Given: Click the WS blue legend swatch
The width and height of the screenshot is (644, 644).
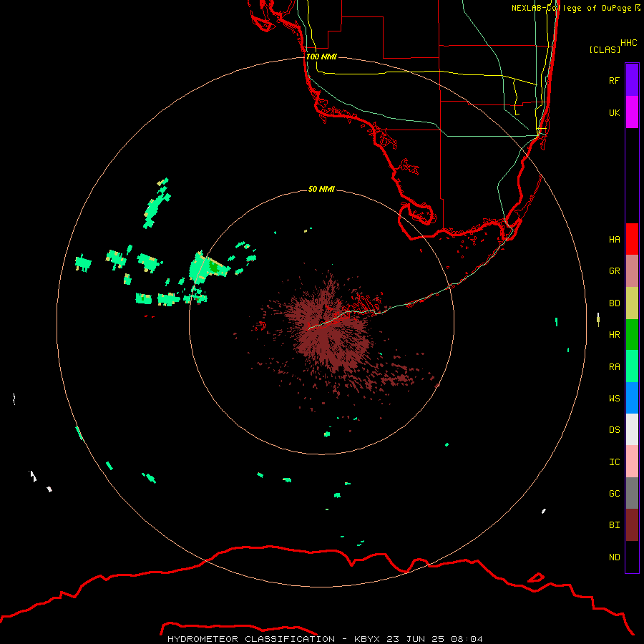Looking at the screenshot, I should pos(632,398).
